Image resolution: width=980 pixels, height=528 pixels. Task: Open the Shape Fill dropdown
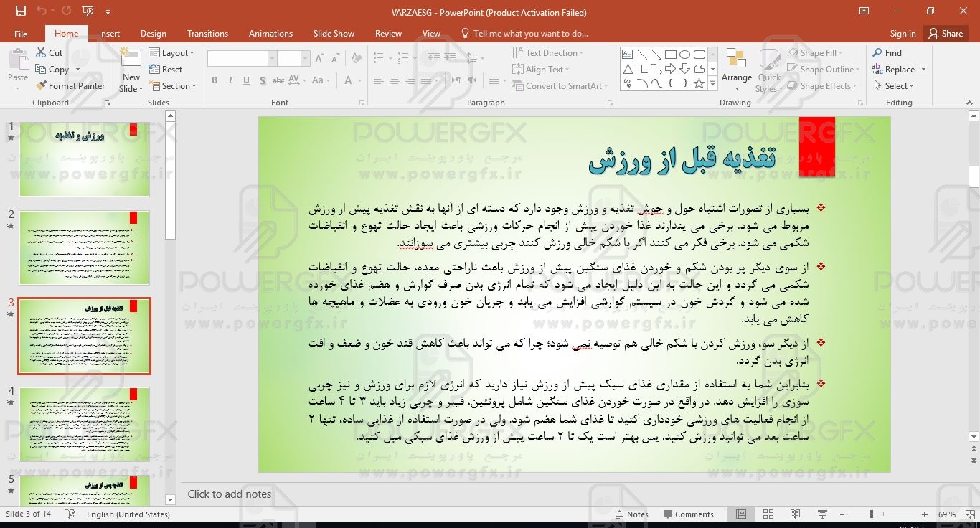[816, 53]
